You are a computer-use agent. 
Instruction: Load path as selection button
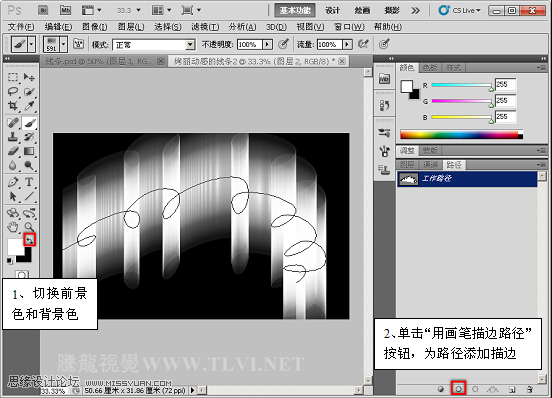click(475, 389)
